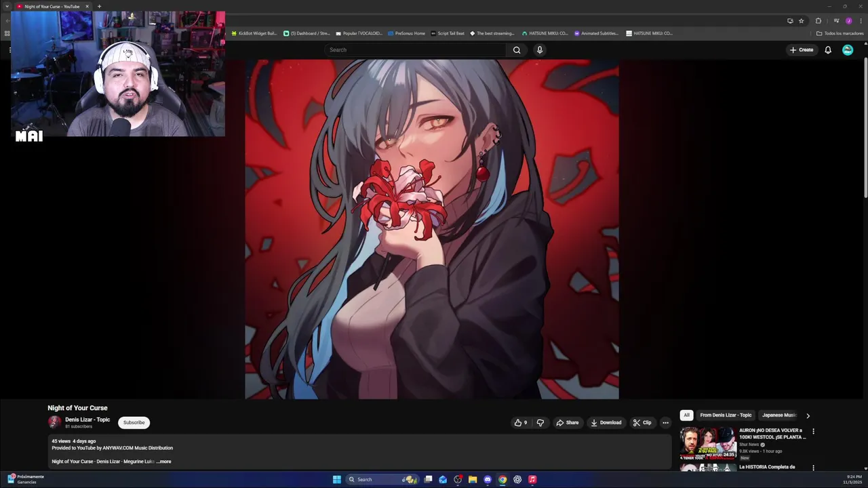Open Denis Lizar - Topic channel name
Viewport: 868px width, 488px height.
point(87,420)
